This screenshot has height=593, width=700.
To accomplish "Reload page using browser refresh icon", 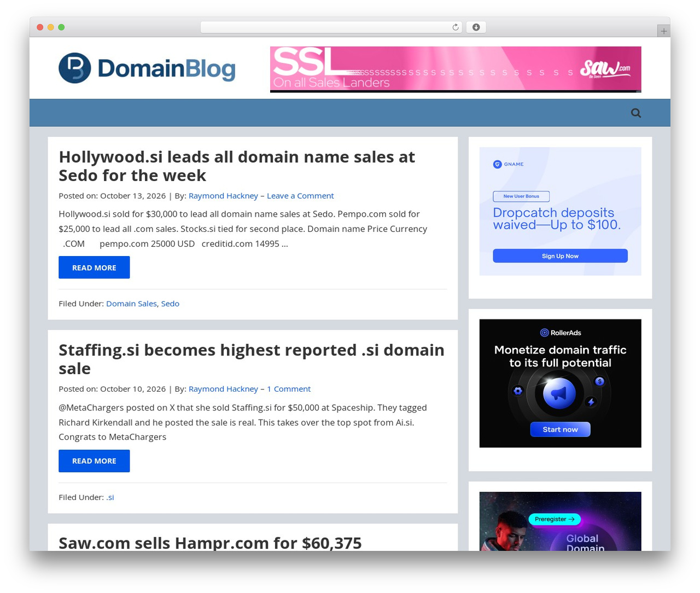I will [x=455, y=27].
